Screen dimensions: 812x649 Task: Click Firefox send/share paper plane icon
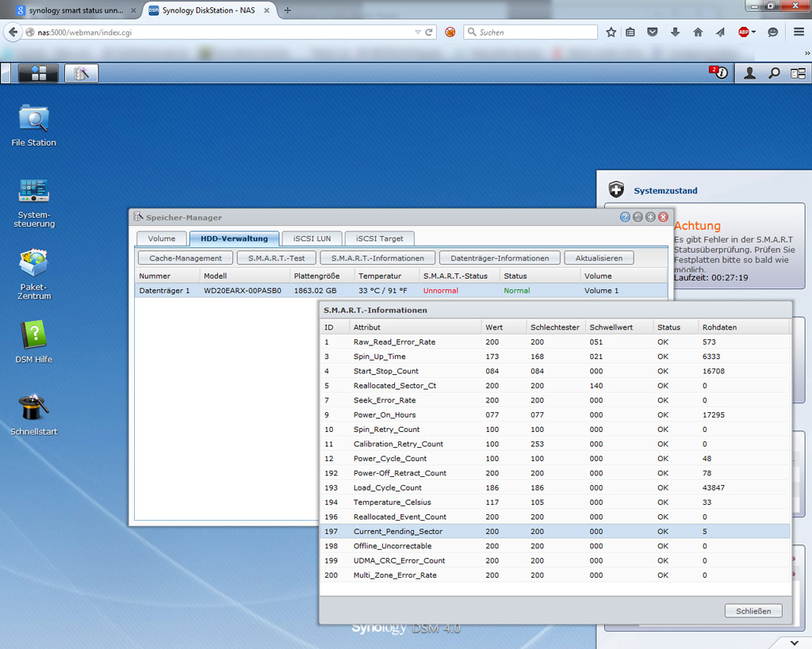720,32
